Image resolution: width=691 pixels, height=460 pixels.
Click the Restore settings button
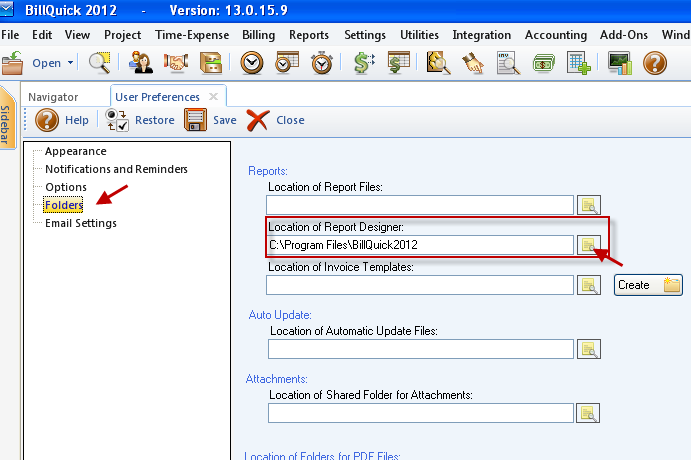click(140, 120)
